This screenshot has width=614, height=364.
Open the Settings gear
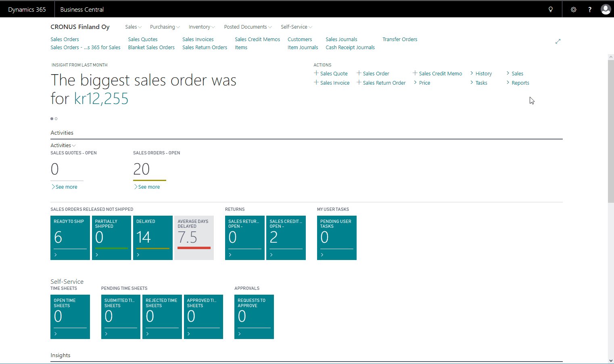tap(573, 9)
